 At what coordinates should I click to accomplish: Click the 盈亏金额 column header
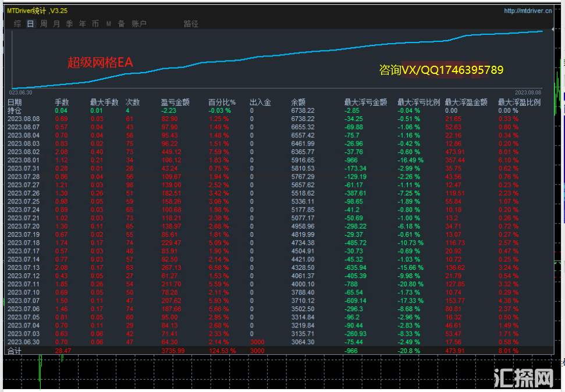click(175, 102)
